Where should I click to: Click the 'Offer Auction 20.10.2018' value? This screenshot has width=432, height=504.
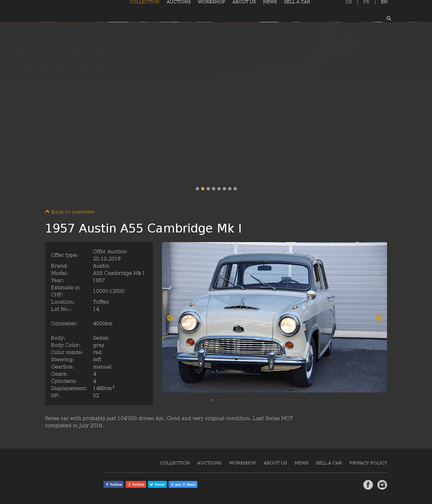(110, 255)
